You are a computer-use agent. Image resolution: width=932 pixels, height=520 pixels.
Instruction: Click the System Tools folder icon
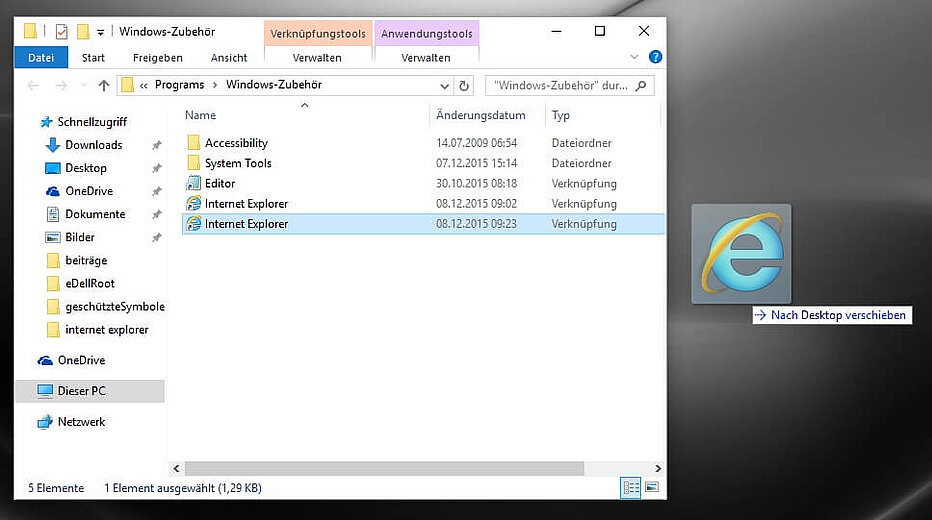coord(193,163)
